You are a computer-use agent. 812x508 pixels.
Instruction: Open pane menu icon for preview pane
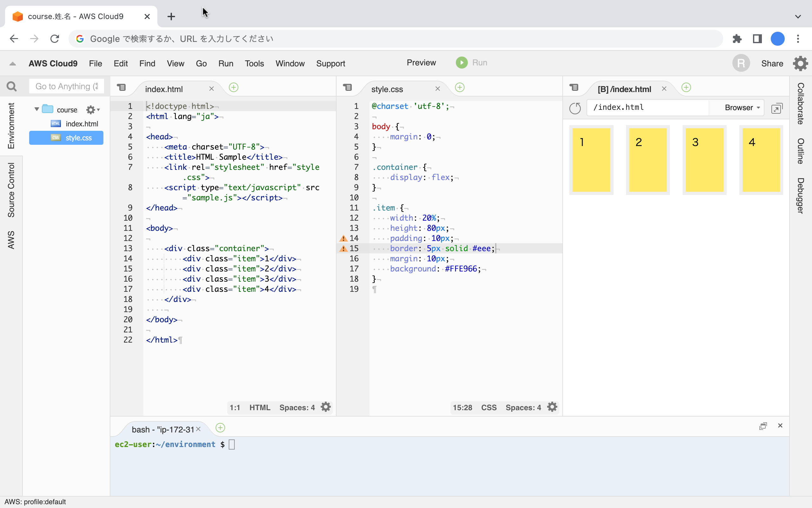(x=574, y=87)
